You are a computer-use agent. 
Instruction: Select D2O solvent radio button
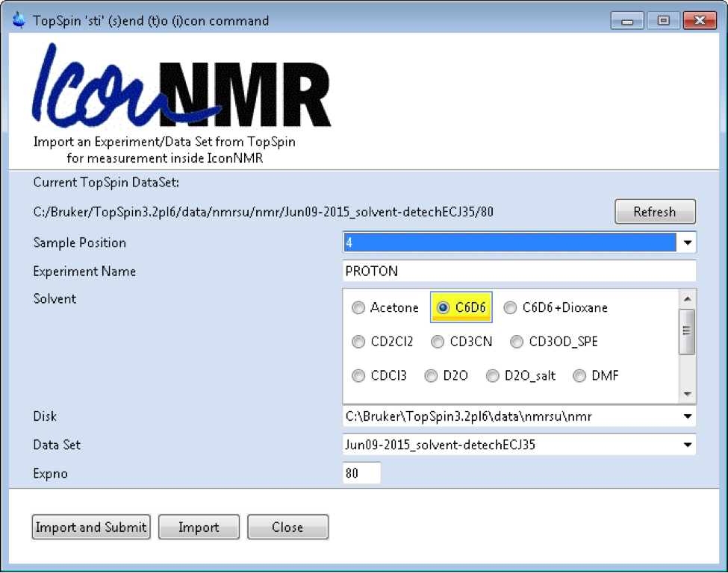coord(431,376)
